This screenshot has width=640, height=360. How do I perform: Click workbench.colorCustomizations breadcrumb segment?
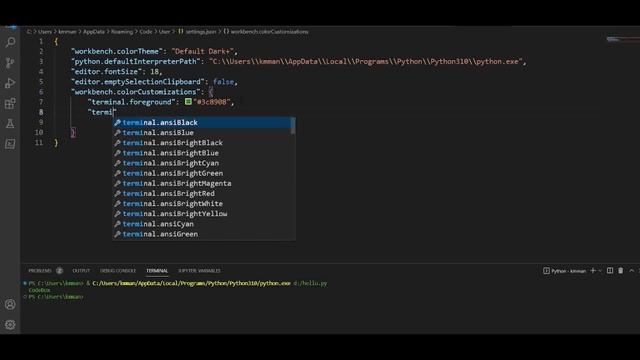[x=269, y=31]
